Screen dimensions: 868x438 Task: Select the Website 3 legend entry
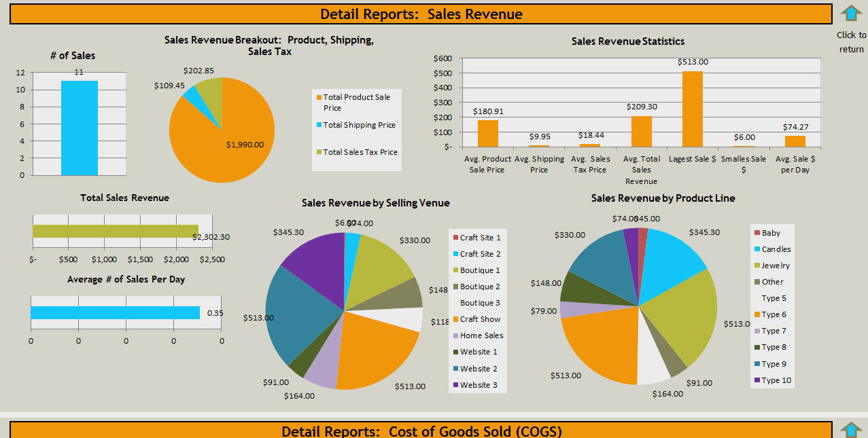pos(478,385)
